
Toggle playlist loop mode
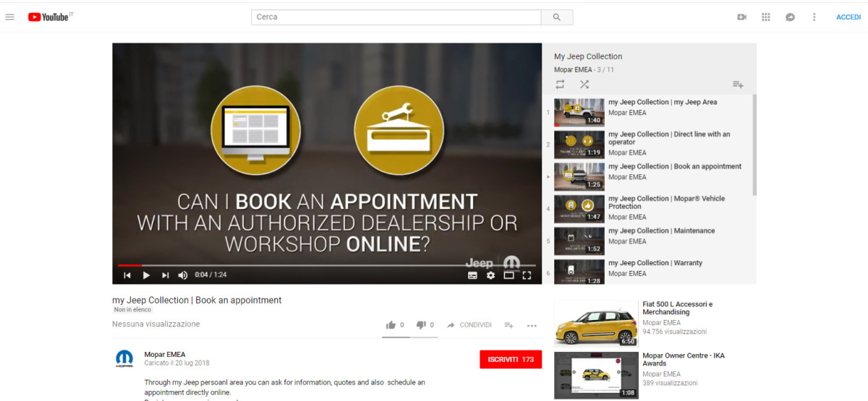[560, 85]
